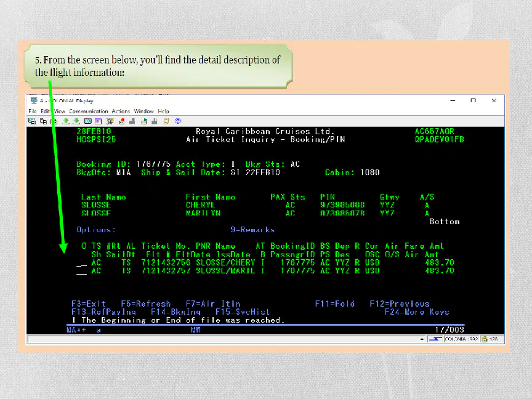Open the Communication menu

[88, 111]
